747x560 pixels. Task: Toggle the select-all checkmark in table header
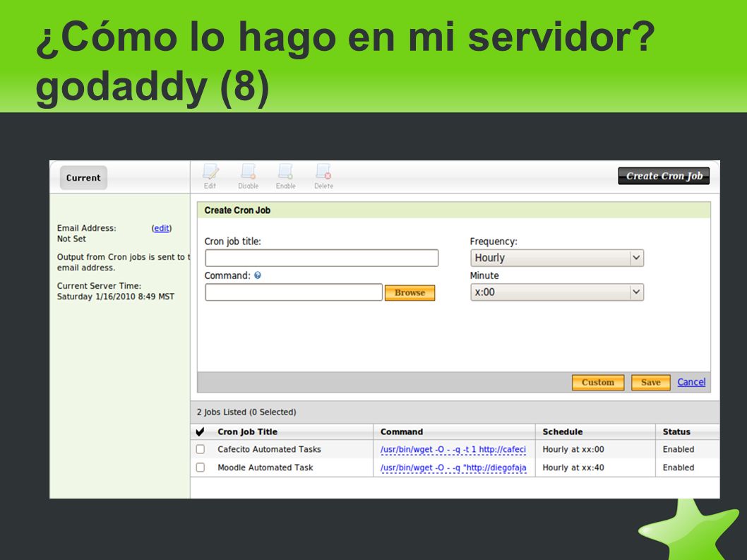tap(200, 431)
